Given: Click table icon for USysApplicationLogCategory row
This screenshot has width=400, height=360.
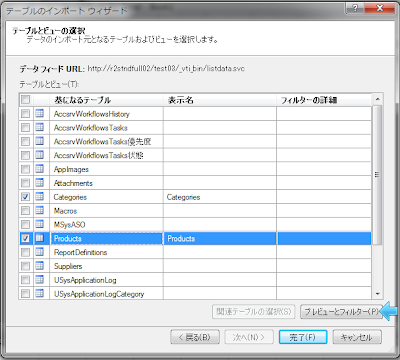Looking at the screenshot, I should (x=40, y=293).
